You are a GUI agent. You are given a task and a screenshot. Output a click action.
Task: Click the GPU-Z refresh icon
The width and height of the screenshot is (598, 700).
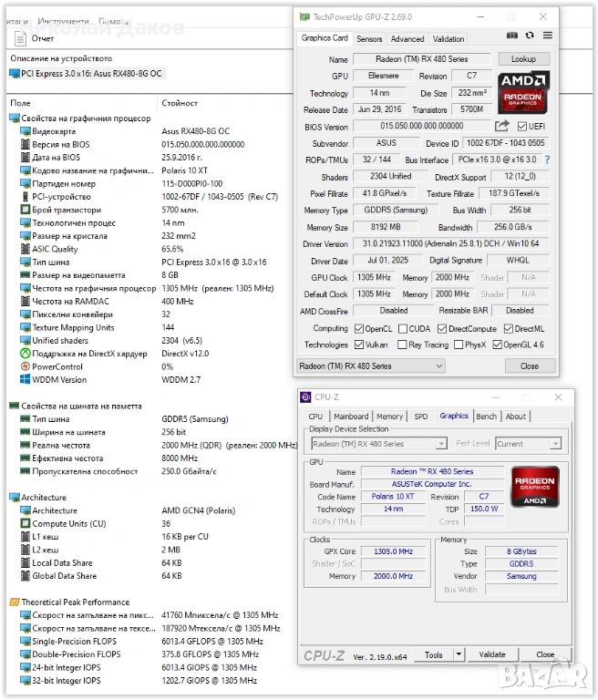click(x=529, y=36)
